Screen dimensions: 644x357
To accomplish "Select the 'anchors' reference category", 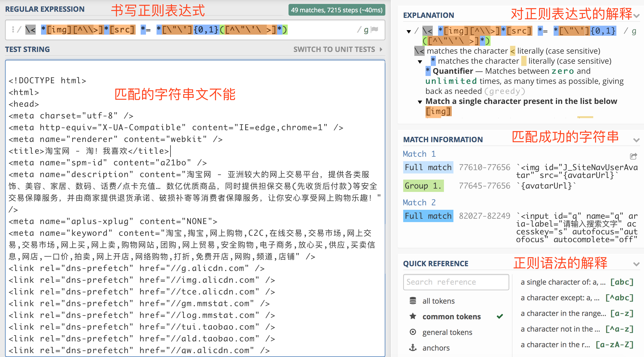I will coord(436,348).
